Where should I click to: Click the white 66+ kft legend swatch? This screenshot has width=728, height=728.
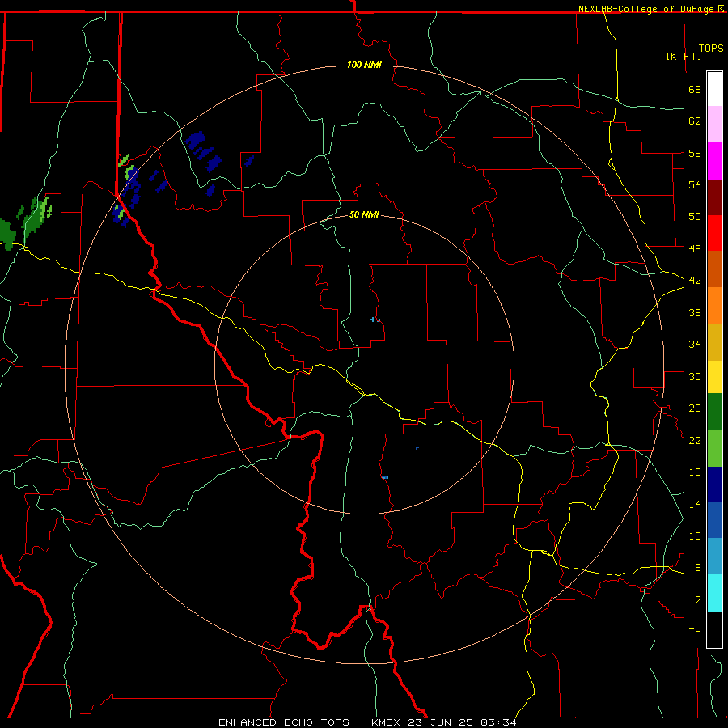(714, 89)
